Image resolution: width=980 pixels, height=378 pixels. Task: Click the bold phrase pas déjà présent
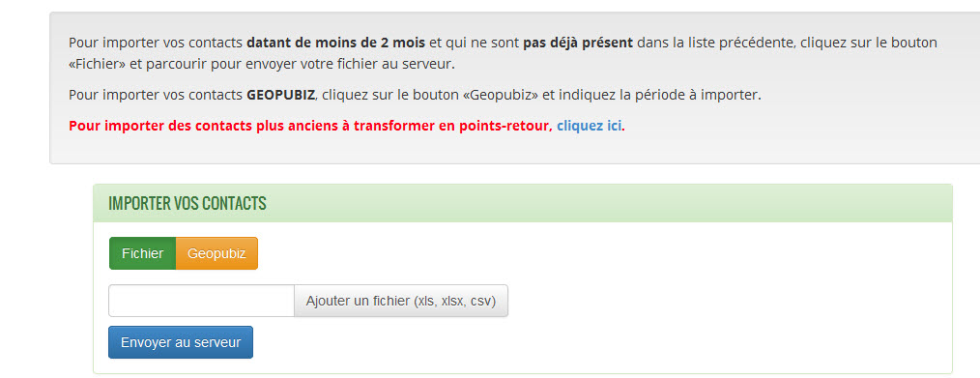click(578, 44)
